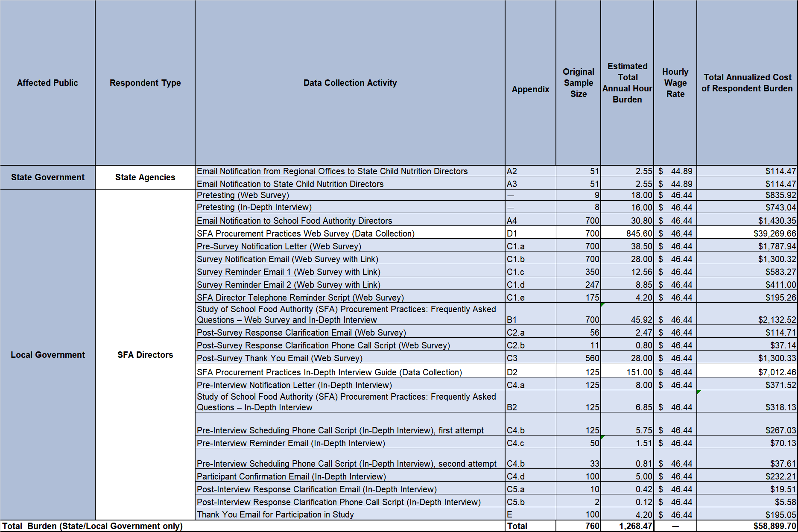
Task: Click appendix cell 'C1.a'
Action: (x=530, y=246)
